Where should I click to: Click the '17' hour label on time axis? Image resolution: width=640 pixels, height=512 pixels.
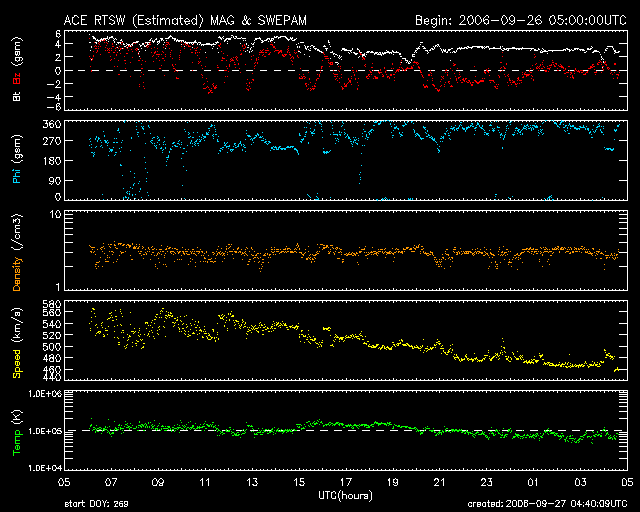click(346, 482)
